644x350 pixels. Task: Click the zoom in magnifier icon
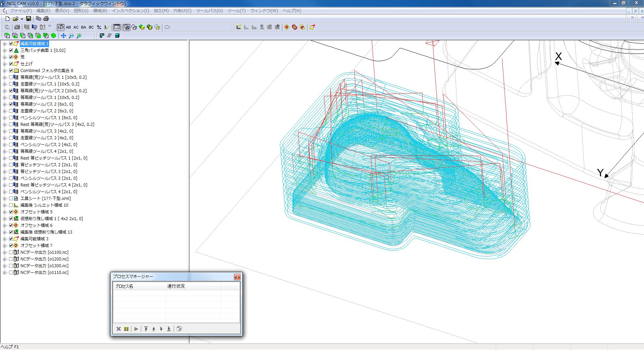tap(79, 36)
